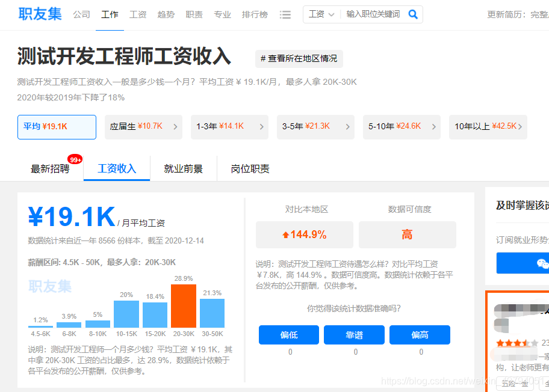
Task: Open the list view icon beside 排行榜
Action: pyautogui.click(x=285, y=14)
